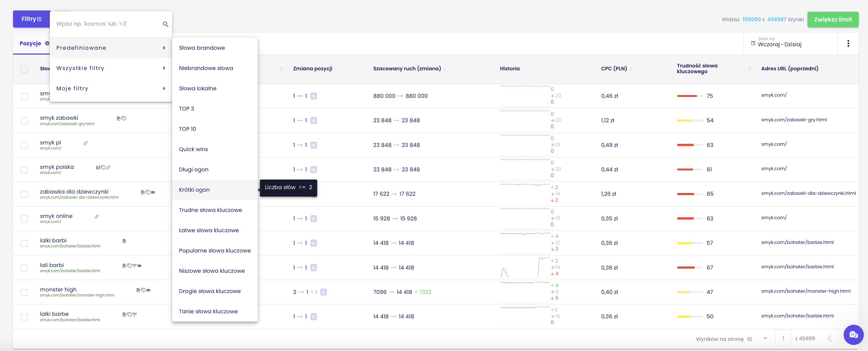Click history sparkline chart for lali barbi

pos(525,267)
